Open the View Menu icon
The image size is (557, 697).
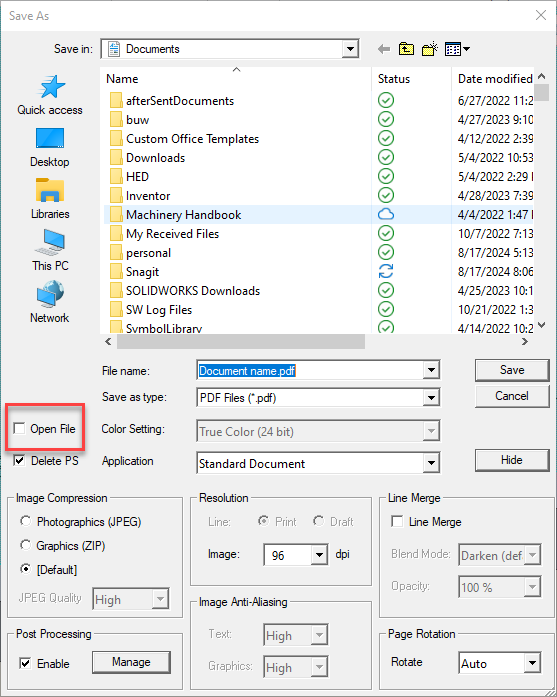pyautogui.click(x=457, y=49)
